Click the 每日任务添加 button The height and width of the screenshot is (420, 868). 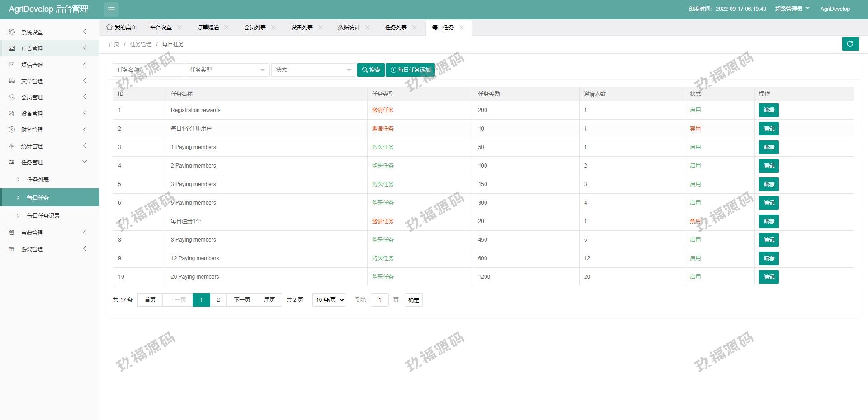[410, 70]
